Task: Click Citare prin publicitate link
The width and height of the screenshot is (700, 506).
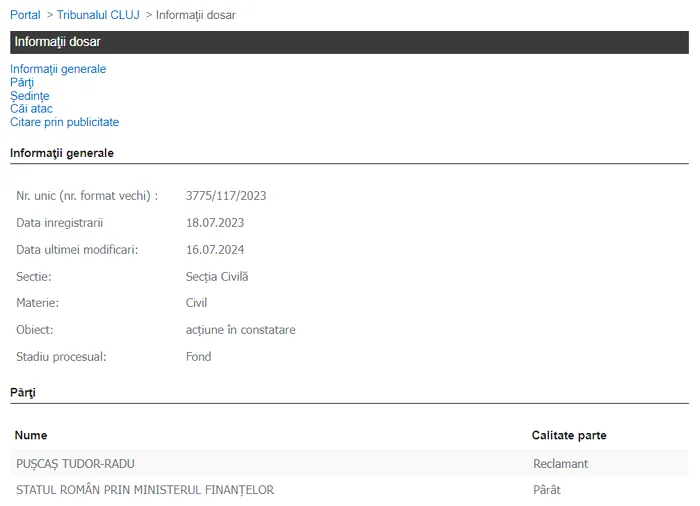Action: pos(64,122)
